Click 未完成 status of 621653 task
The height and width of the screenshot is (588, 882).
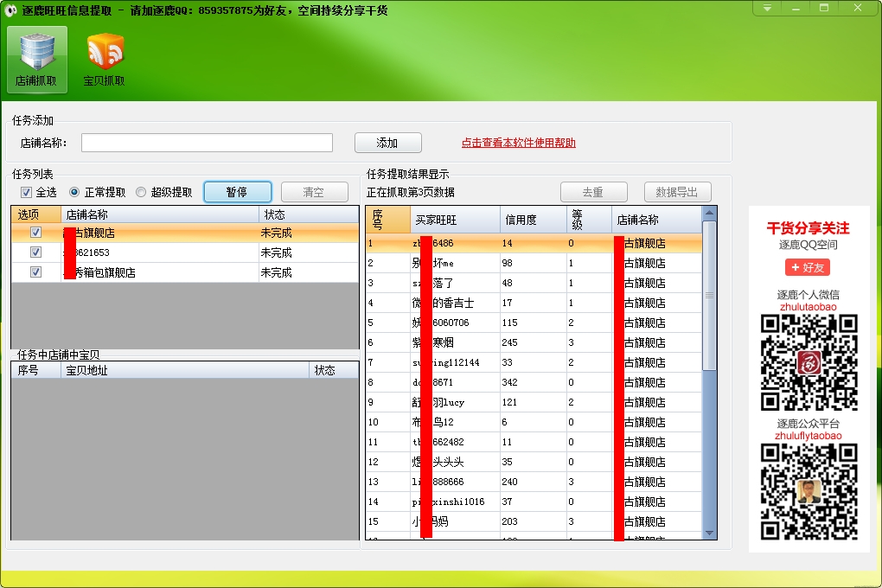click(x=276, y=252)
